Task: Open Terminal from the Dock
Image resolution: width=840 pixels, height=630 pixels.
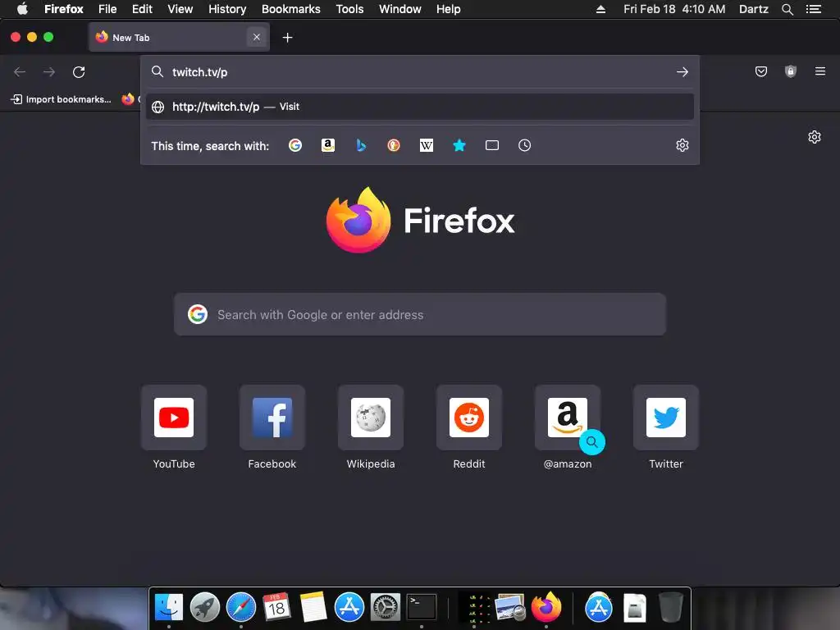Action: pyautogui.click(x=422, y=608)
